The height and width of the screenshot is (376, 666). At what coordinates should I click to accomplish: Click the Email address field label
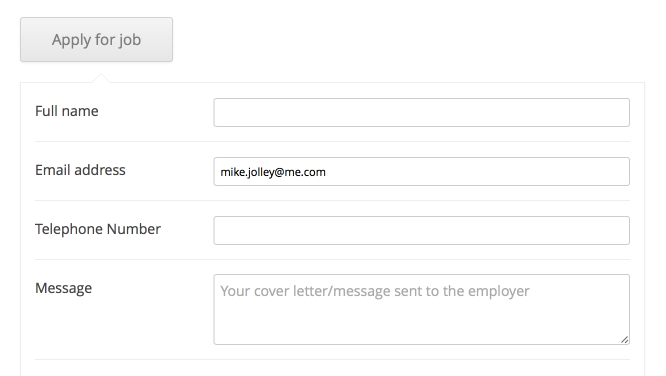pos(80,170)
